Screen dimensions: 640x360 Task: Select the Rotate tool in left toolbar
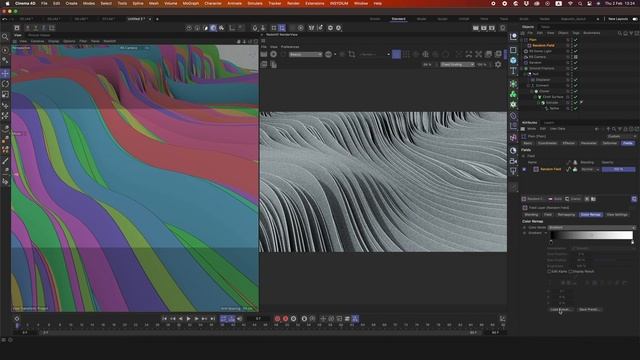click(x=5, y=84)
